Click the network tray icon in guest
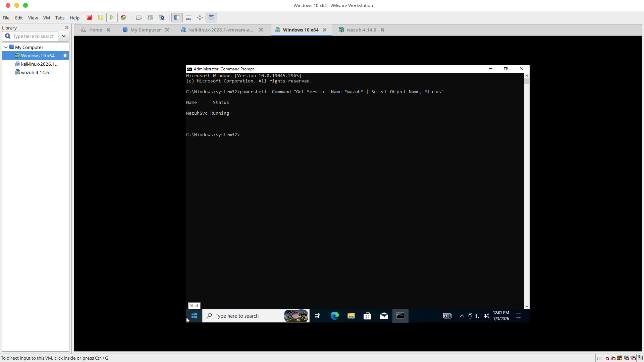Screen dimensions: 644x362 click(x=478, y=316)
